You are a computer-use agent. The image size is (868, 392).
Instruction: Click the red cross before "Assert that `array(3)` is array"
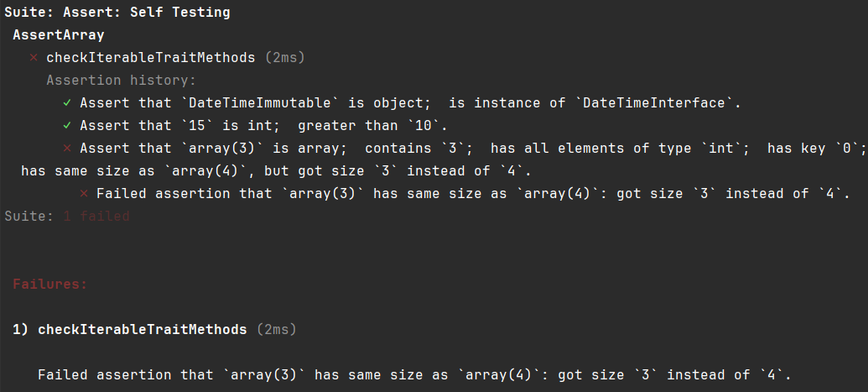(x=66, y=149)
